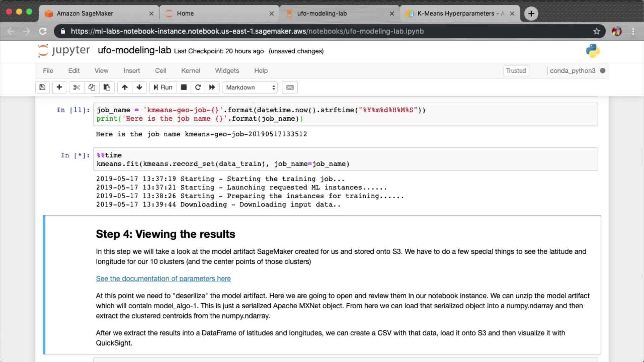The height and width of the screenshot is (362, 644).
Task: Copy selected cells icon
Action: 92,87
